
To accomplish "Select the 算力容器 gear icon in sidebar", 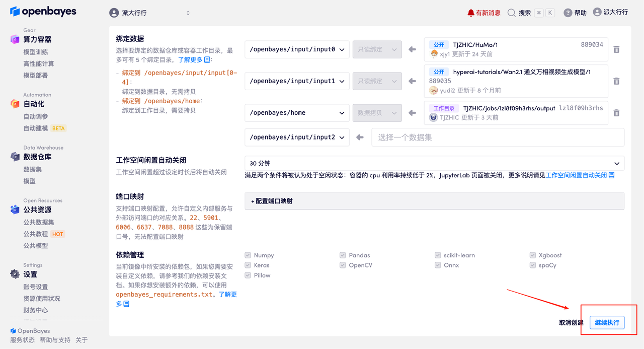I will [15, 39].
